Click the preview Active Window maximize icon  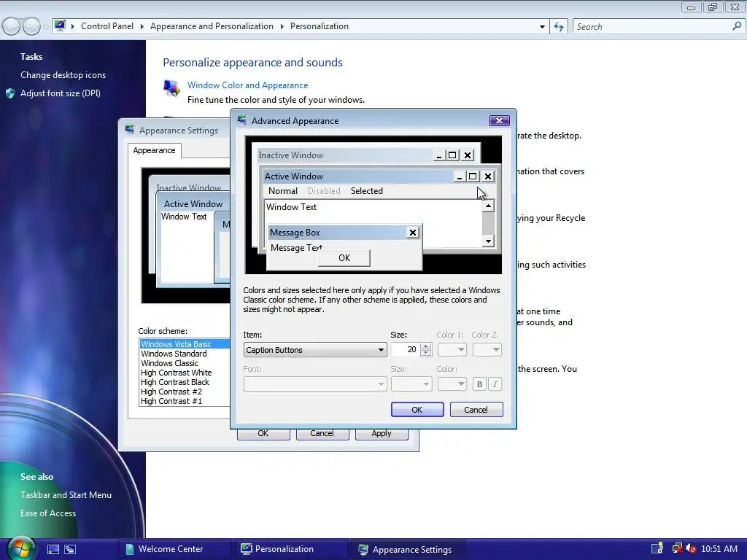coord(473,176)
